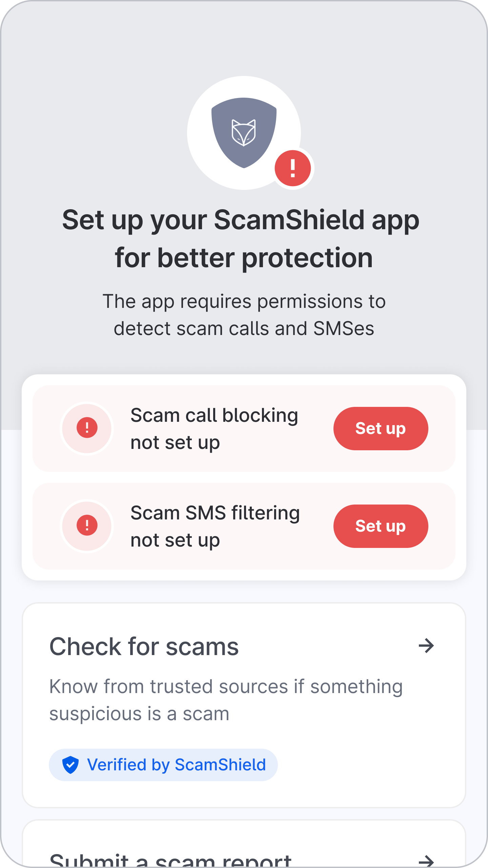Tap the blue verified shield checkmark icon
488x868 pixels.
click(70, 765)
